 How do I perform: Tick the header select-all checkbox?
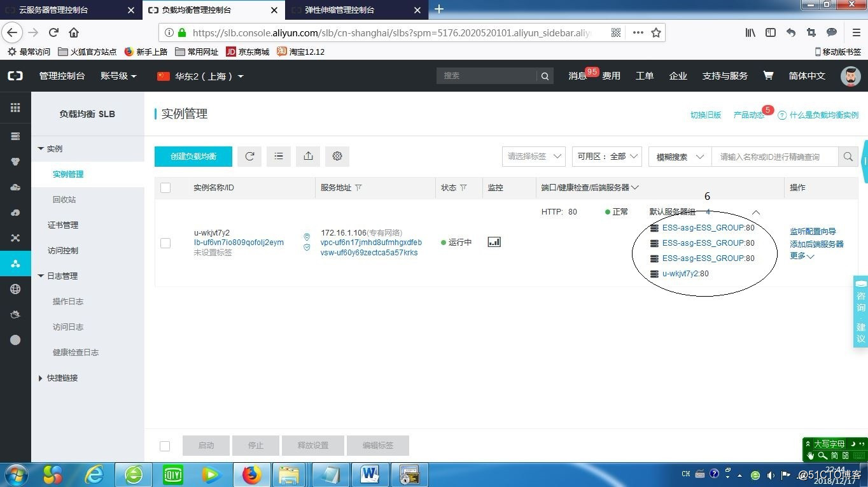(x=165, y=188)
